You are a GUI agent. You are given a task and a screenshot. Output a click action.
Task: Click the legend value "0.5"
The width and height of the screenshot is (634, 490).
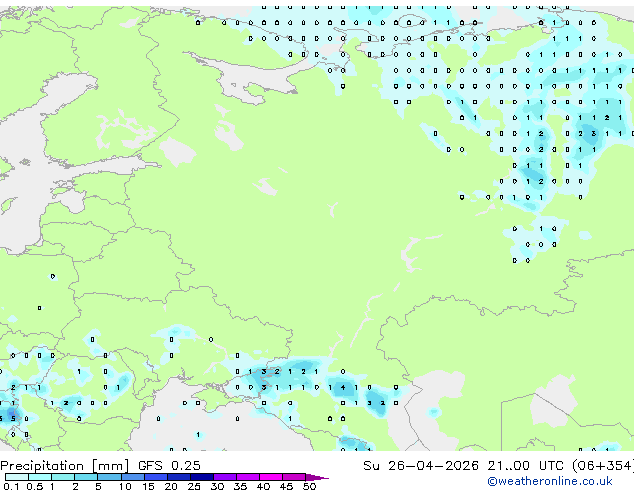point(34,486)
